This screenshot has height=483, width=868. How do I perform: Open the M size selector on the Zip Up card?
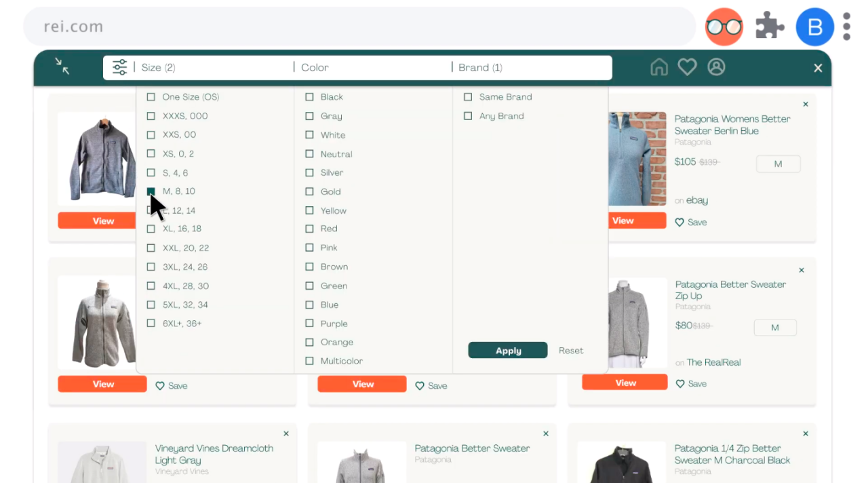coord(775,328)
